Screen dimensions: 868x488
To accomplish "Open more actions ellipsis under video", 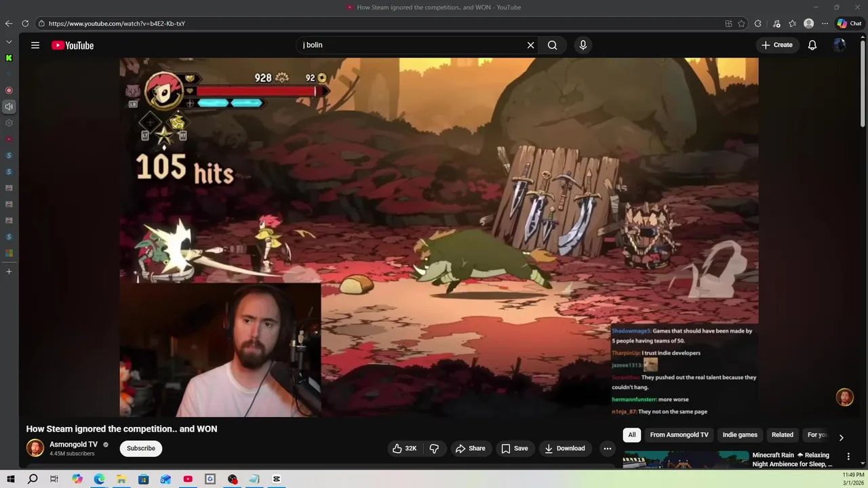I will (608, 448).
